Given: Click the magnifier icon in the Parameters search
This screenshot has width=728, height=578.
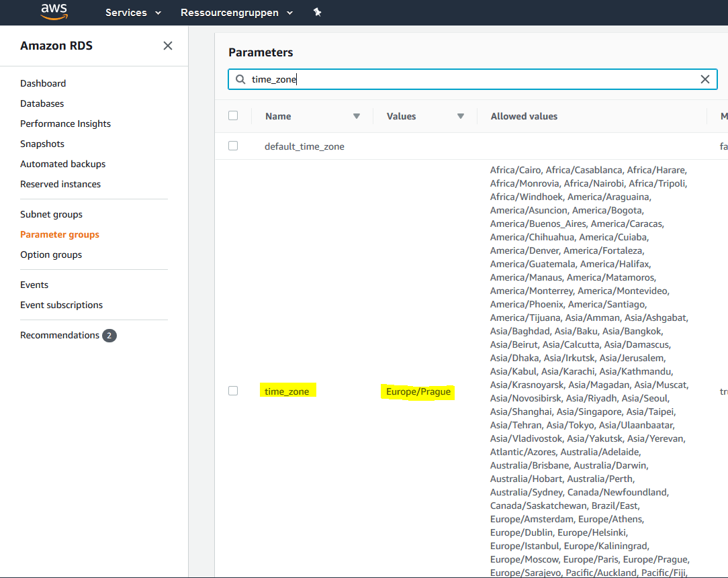Looking at the screenshot, I should [x=240, y=79].
